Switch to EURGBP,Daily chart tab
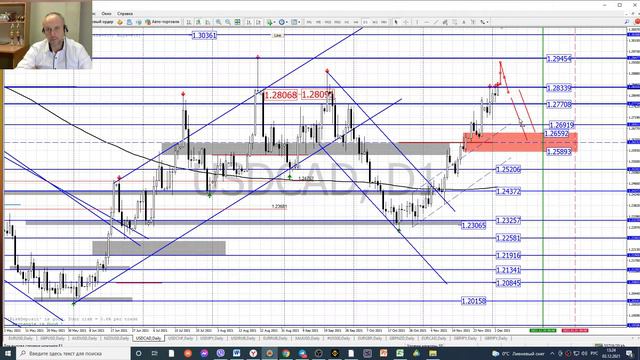The width and height of the screenshot is (640, 360). 370,338
